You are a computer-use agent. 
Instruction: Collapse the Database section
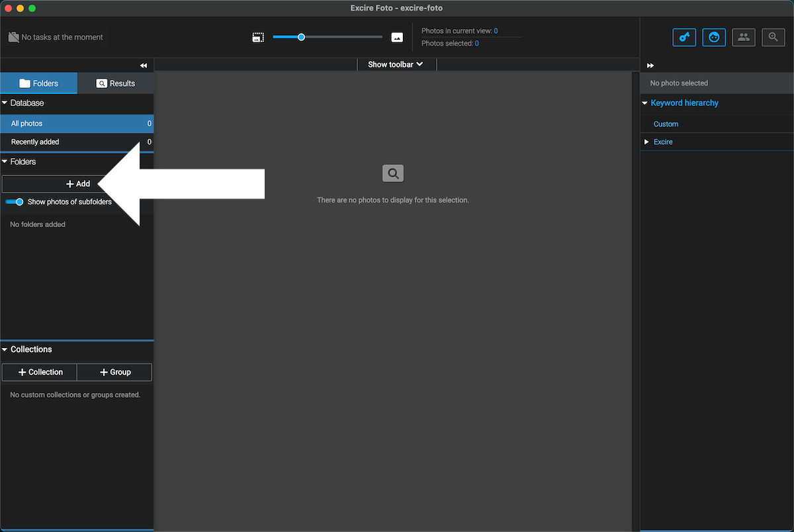[x=5, y=103]
